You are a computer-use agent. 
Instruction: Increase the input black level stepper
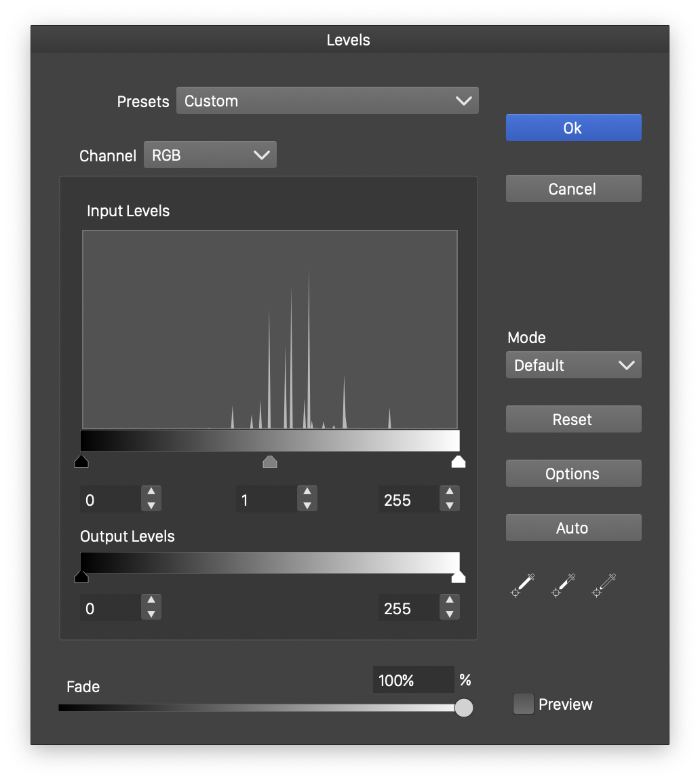point(151,493)
